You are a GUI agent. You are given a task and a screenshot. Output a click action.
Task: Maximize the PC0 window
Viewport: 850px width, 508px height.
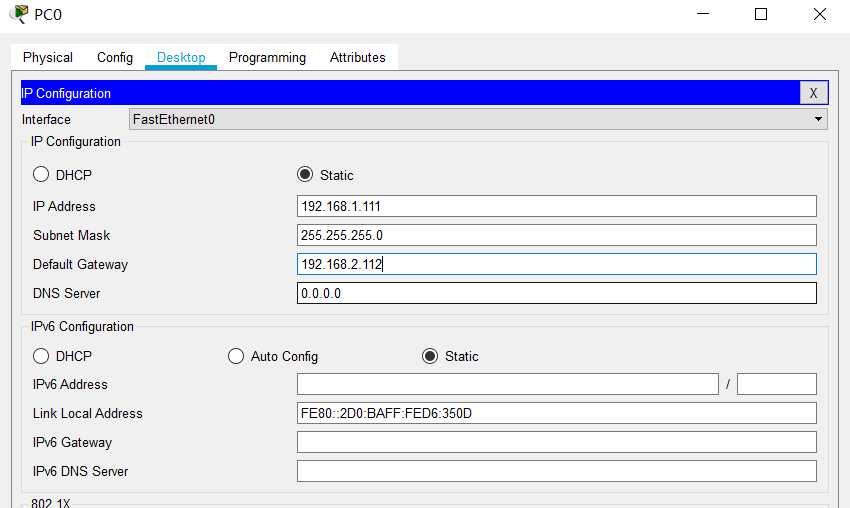pyautogui.click(x=761, y=14)
